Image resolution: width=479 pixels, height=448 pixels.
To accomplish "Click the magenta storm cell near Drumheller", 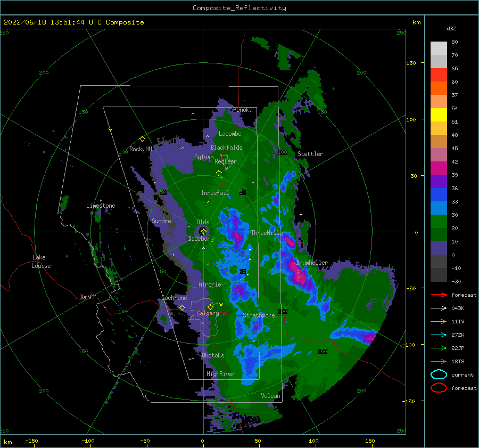I will [298, 274].
